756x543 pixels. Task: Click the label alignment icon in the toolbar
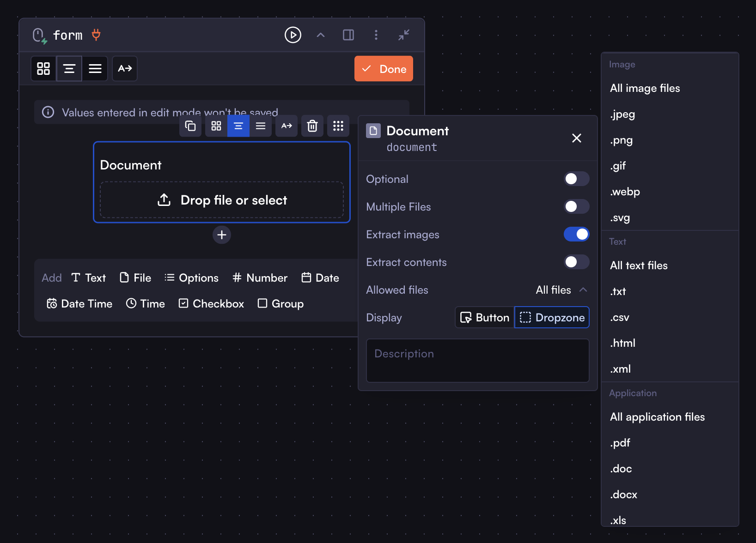[x=124, y=68]
